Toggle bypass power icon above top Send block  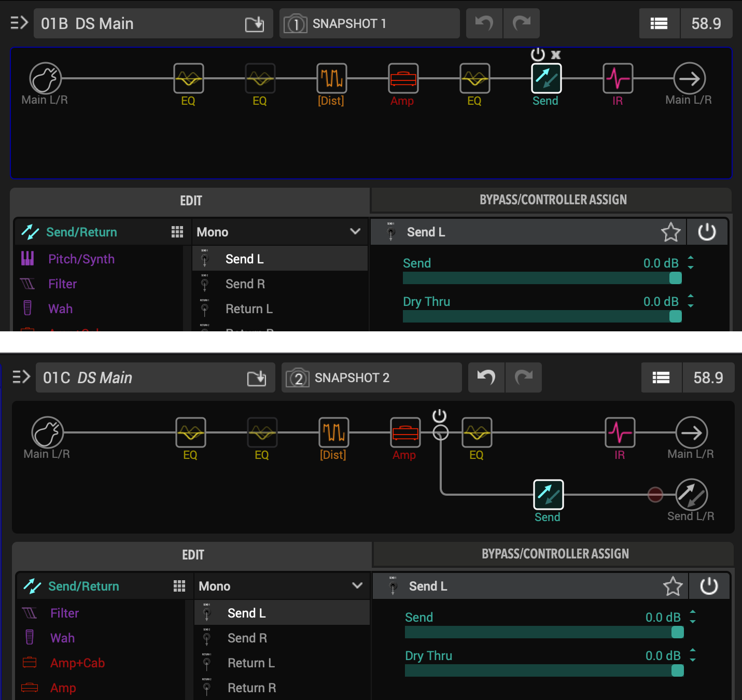(538, 54)
